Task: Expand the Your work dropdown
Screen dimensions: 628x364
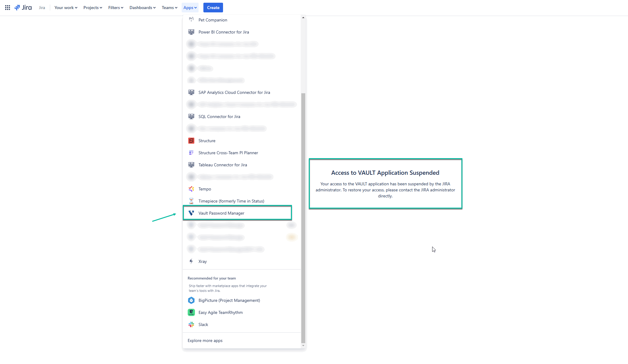Action: pyautogui.click(x=66, y=8)
